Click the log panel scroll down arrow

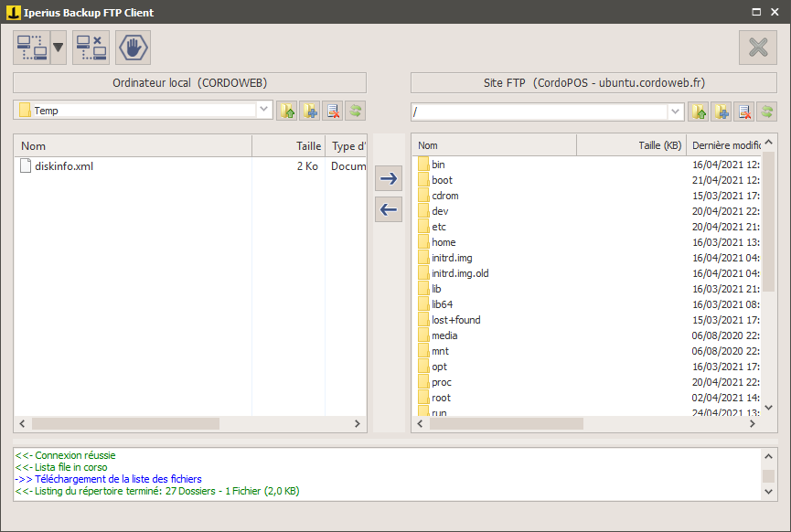(768, 491)
